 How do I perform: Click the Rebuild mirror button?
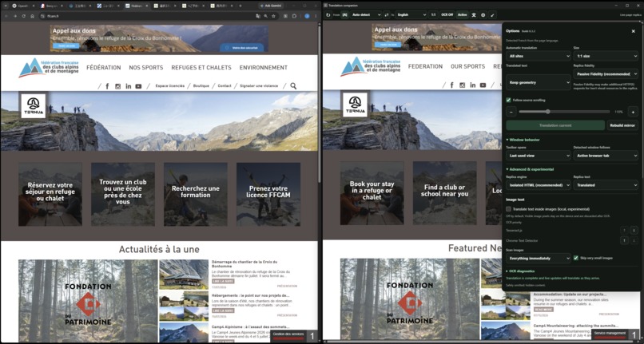tap(622, 125)
